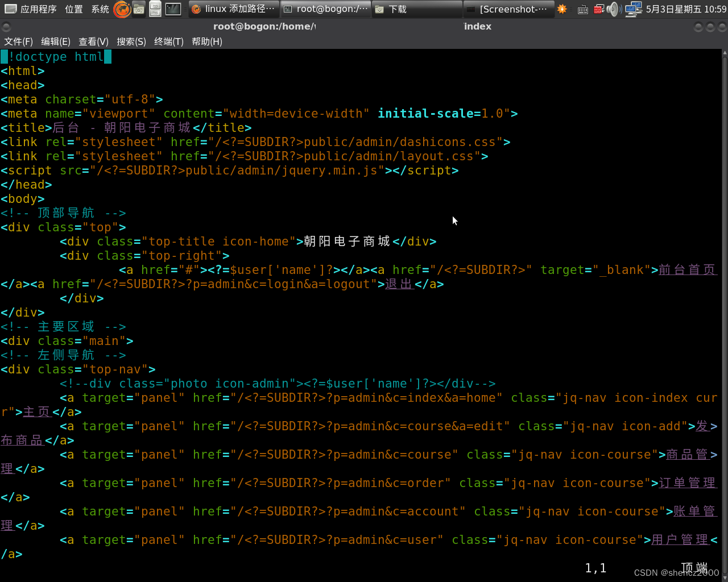
Task: Click the date and time clock
Action: coord(686,9)
